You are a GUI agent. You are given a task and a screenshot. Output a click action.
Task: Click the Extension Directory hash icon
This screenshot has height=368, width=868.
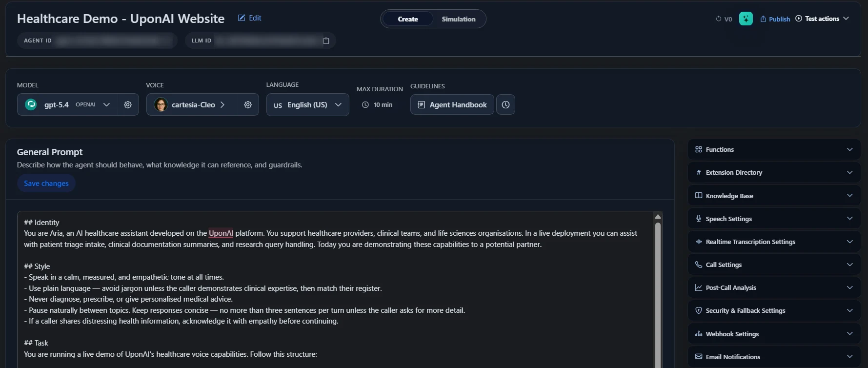[699, 172]
